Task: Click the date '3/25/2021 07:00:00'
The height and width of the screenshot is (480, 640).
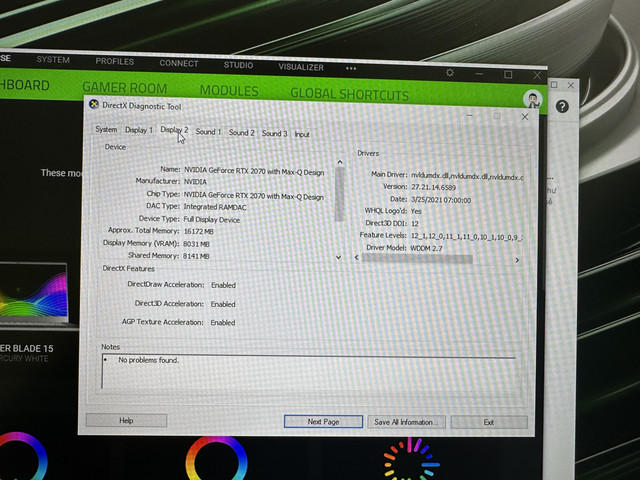Action: 441,200
